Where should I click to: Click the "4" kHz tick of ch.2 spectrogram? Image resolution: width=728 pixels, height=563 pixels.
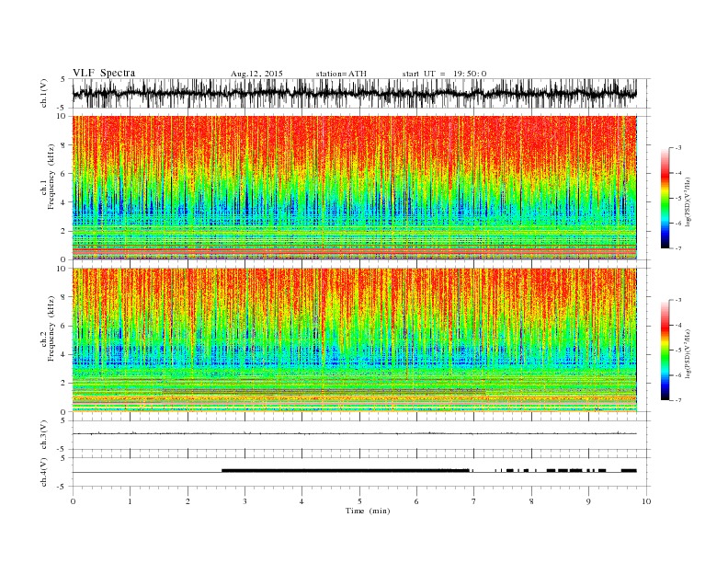point(64,354)
